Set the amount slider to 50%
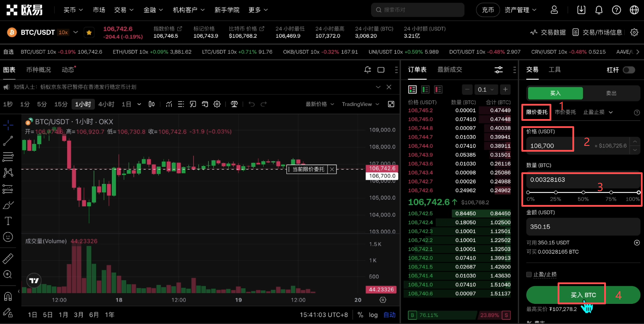 coord(583,192)
